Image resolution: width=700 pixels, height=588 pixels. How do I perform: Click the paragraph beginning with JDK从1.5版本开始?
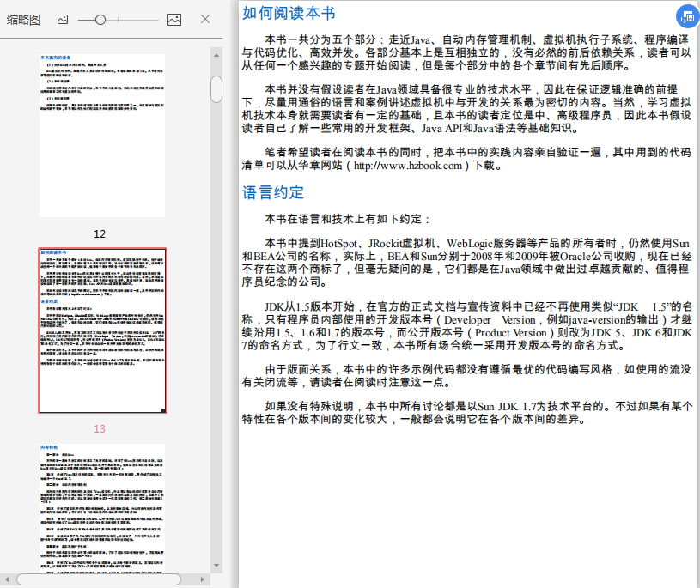[467, 326]
